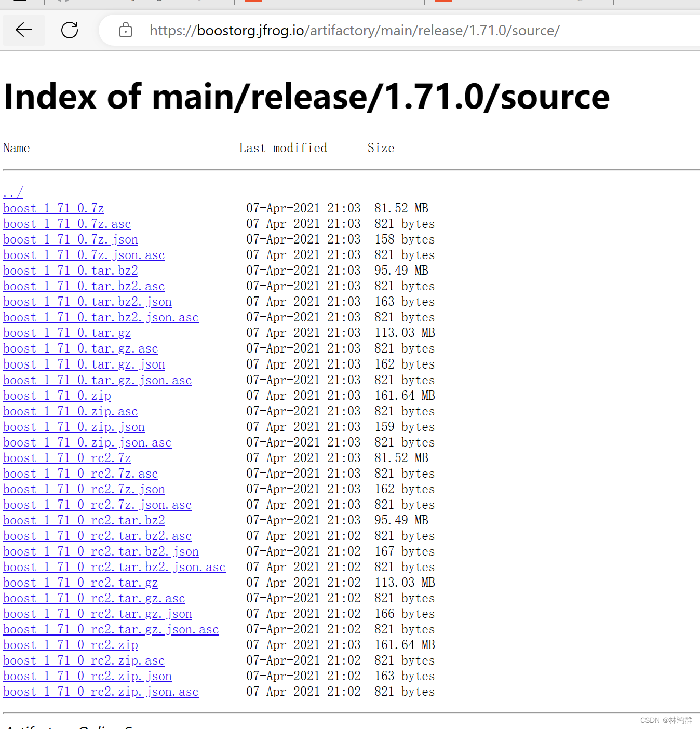Image resolution: width=700 pixels, height=729 pixels.
Task: Click the 113.03 MB size of boost_1_71_0.tar.gz
Action: [405, 333]
